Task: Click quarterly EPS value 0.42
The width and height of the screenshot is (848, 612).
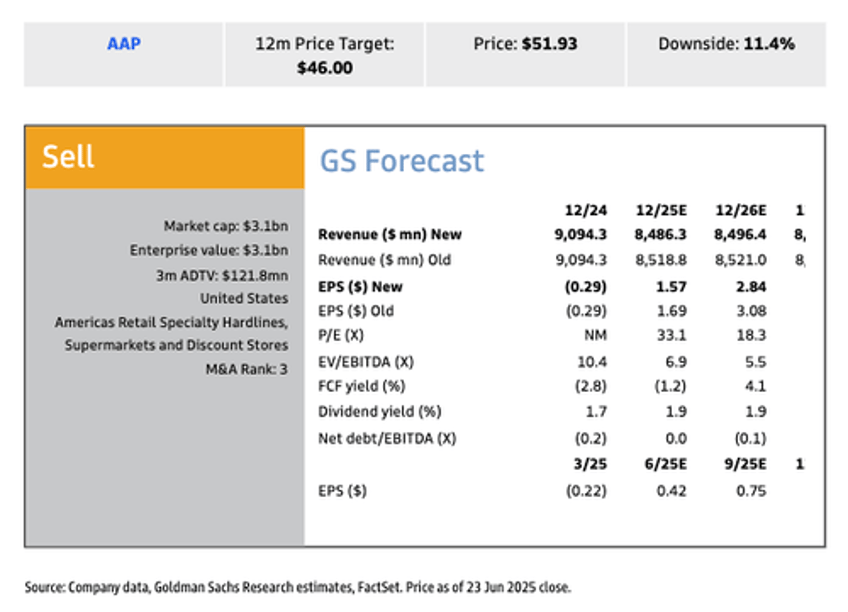Action: tap(671, 490)
